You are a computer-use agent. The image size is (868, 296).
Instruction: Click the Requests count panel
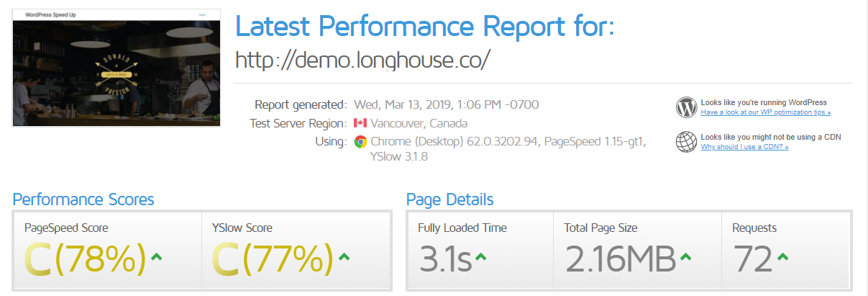pyautogui.click(x=786, y=251)
